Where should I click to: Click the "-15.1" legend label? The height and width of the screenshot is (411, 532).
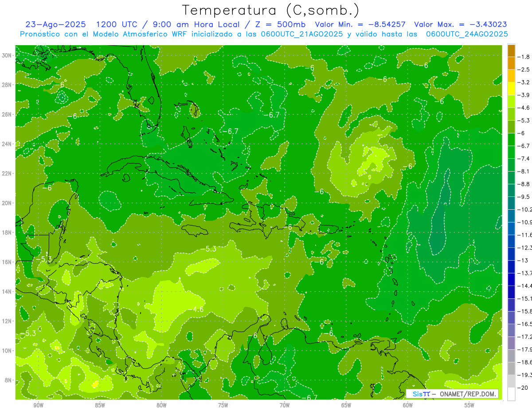[525, 298]
